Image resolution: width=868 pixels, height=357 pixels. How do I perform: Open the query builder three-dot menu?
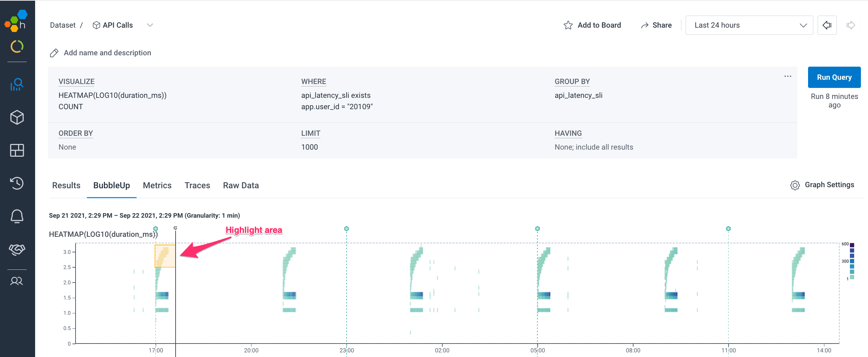pyautogui.click(x=787, y=77)
